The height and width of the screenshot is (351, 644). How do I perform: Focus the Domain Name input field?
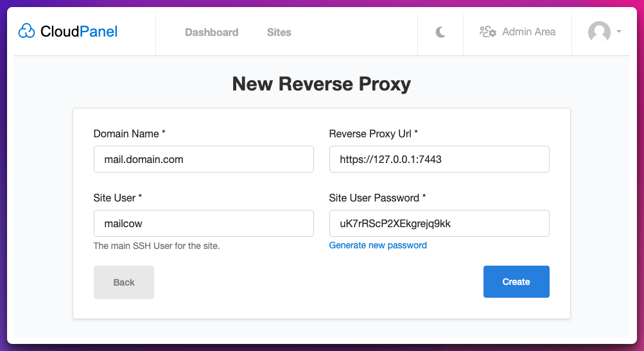(204, 159)
